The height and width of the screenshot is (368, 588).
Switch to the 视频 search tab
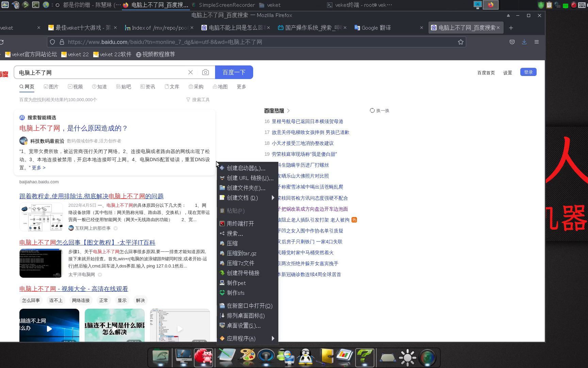[75, 87]
